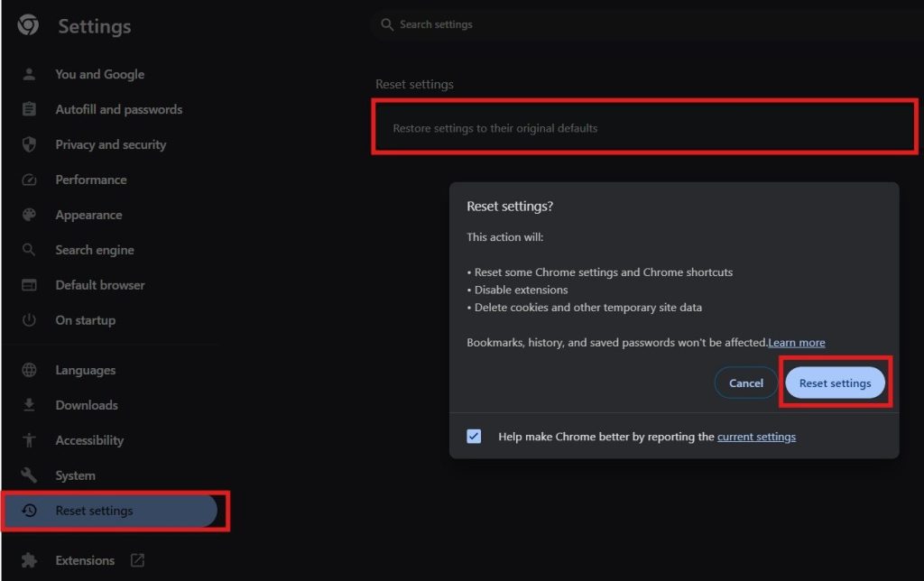Image resolution: width=924 pixels, height=581 pixels.
Task: Open the current settings link
Action: tap(757, 437)
